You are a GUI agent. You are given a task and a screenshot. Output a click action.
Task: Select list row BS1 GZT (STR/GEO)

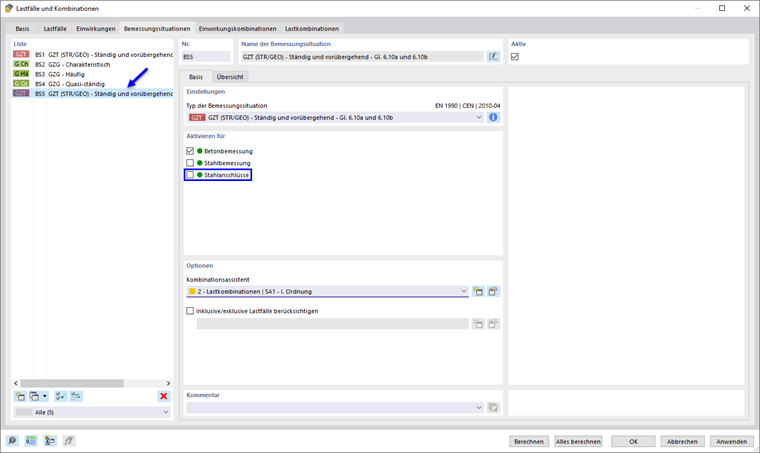93,55
